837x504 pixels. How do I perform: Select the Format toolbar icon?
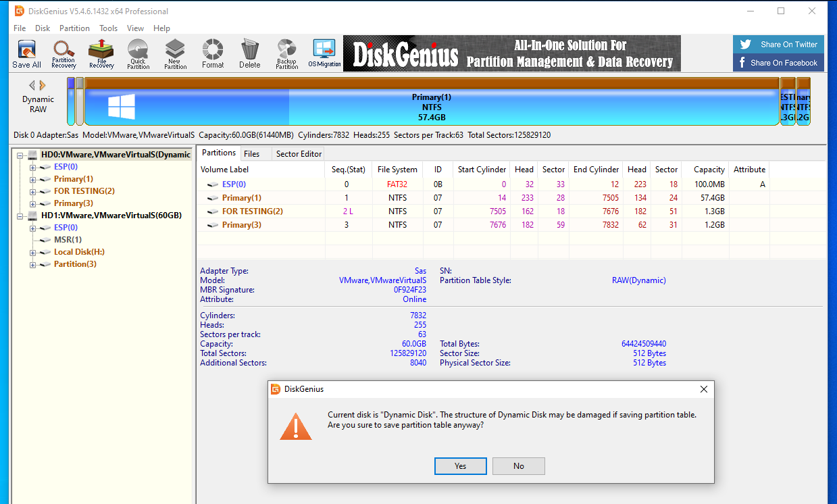click(213, 54)
